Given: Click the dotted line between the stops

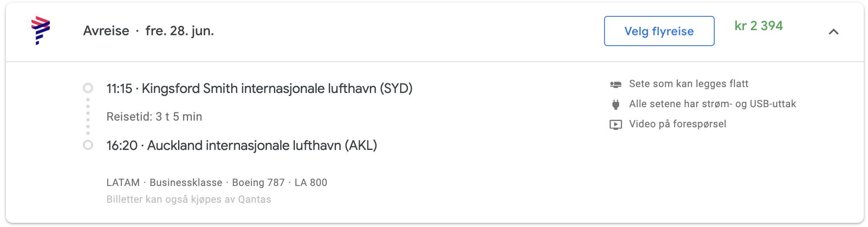Looking at the screenshot, I should pos(88,116).
